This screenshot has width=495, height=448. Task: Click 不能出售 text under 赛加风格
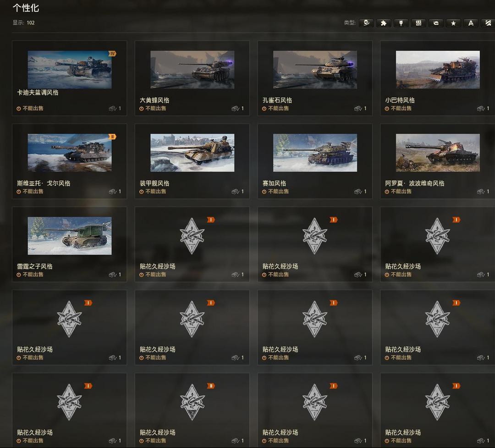[x=279, y=192]
